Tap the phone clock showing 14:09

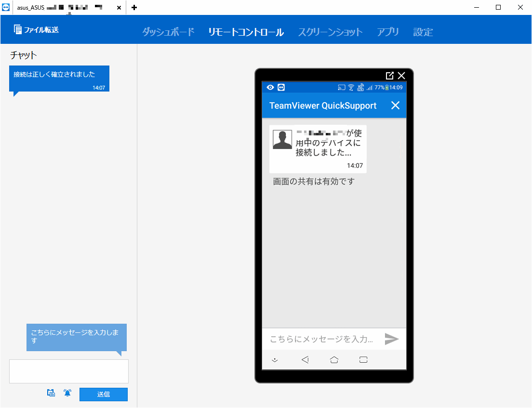point(396,88)
